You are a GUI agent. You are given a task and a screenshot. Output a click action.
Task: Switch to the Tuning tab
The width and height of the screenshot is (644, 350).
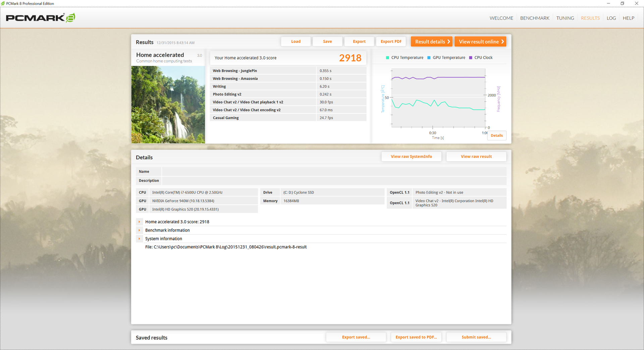[x=565, y=18]
